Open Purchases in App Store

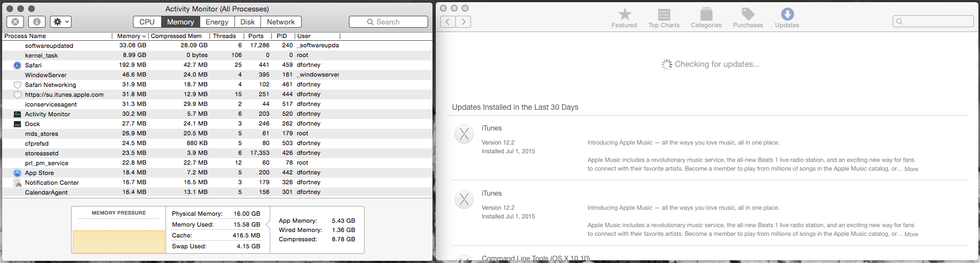[x=748, y=18]
